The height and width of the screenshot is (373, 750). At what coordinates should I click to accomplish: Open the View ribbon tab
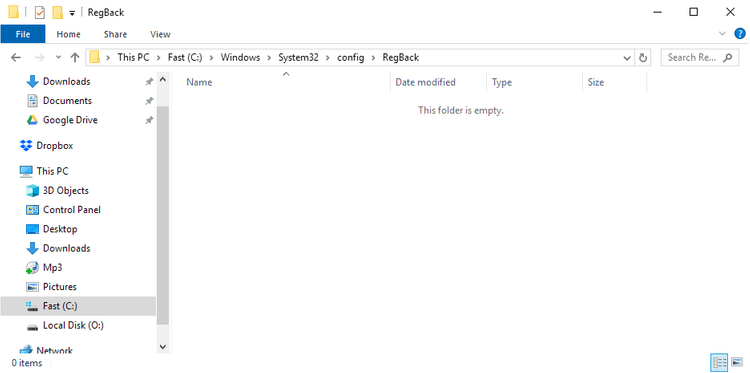click(x=160, y=34)
